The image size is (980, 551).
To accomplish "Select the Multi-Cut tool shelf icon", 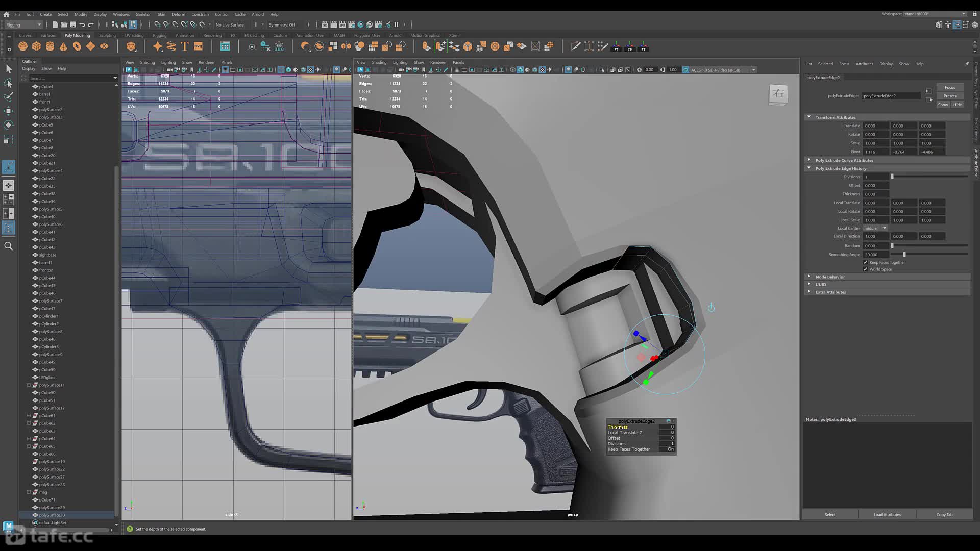I will [576, 46].
